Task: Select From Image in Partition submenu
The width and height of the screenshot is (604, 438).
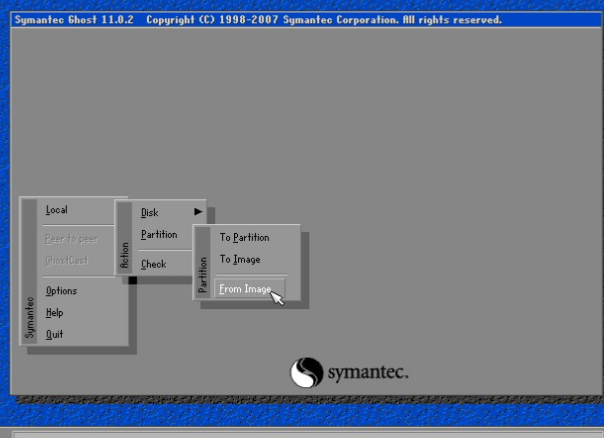Action: pyautogui.click(x=246, y=289)
